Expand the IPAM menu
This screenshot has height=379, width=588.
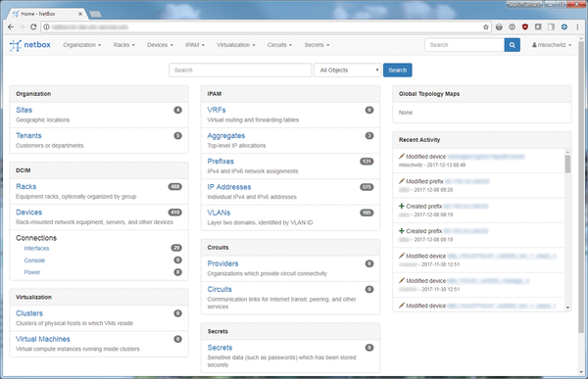(195, 45)
